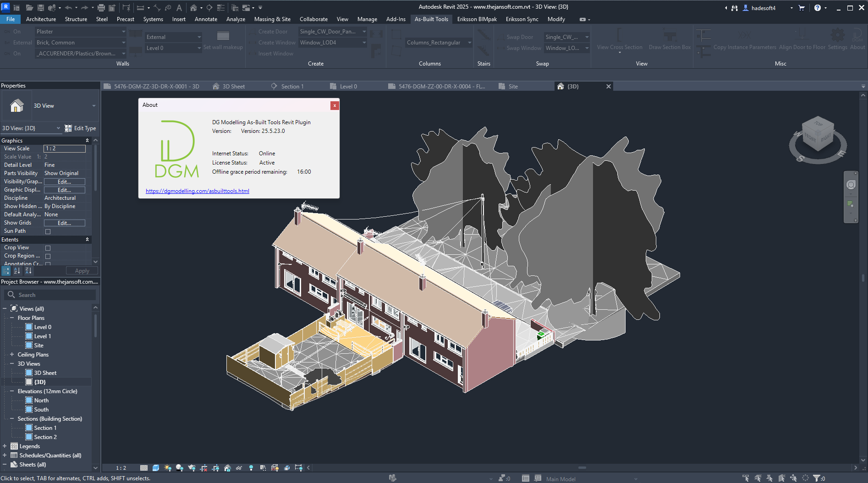Screen dimensions: 868x483
Task: Expand the Schedules/Quantities tree node
Action: click(x=5, y=455)
